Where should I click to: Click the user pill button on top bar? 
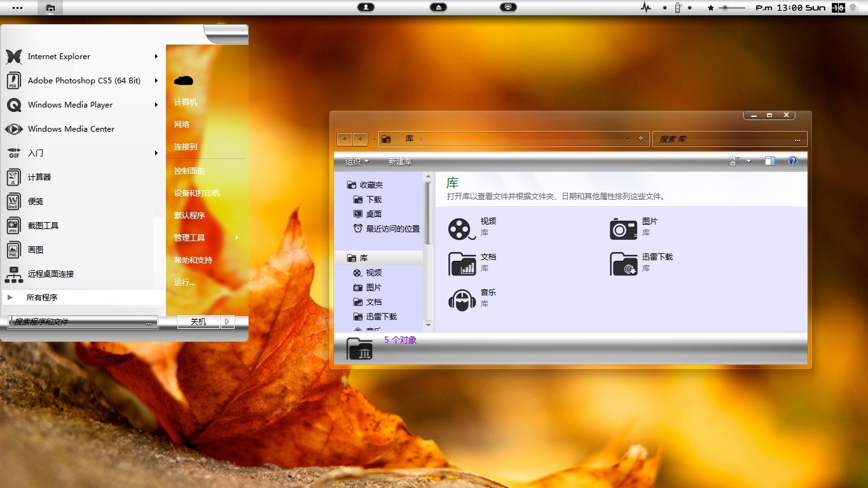coord(366,7)
